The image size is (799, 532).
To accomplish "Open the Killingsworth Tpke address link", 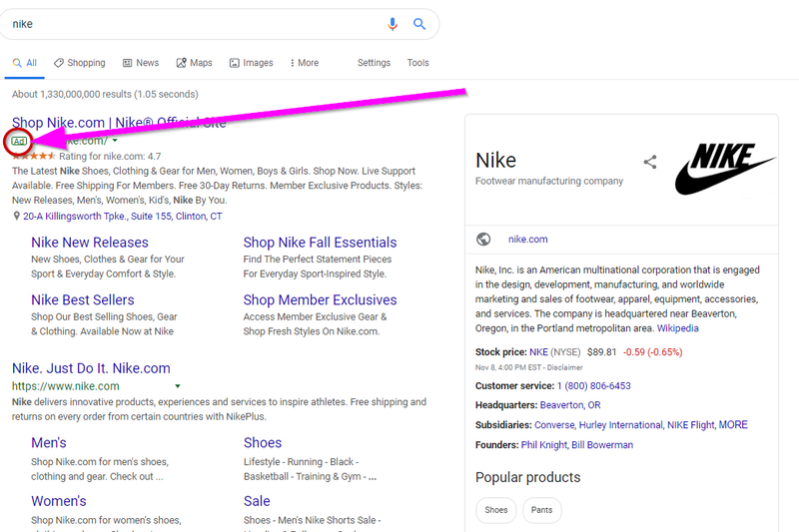I will 122,217.
